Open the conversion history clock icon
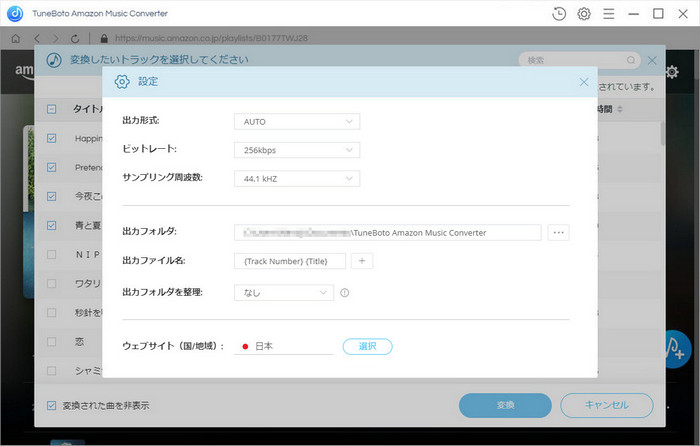The image size is (700, 446). (559, 14)
